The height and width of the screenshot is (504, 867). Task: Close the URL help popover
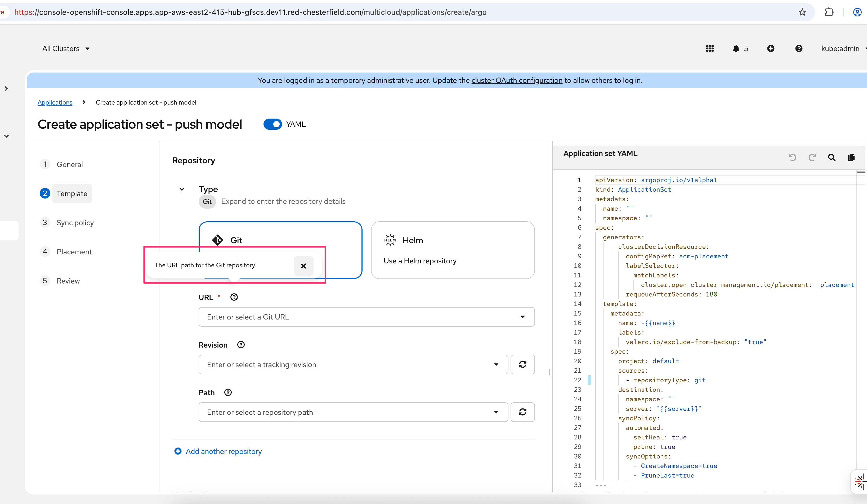303,266
